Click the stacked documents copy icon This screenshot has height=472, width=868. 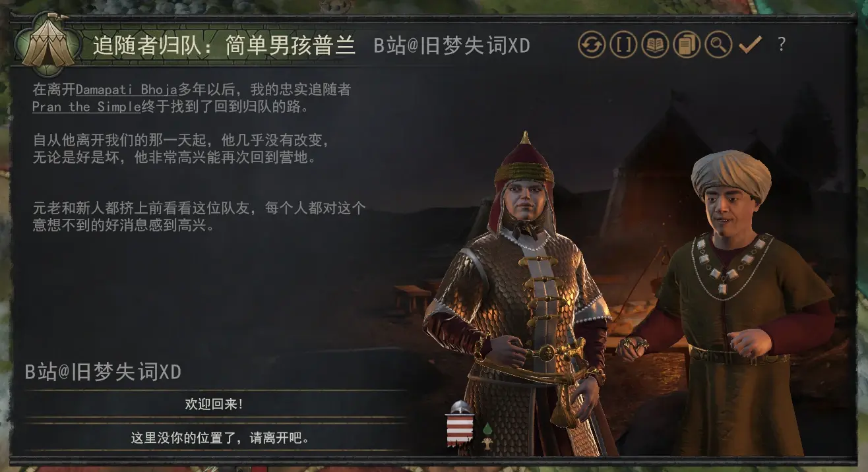[687, 45]
